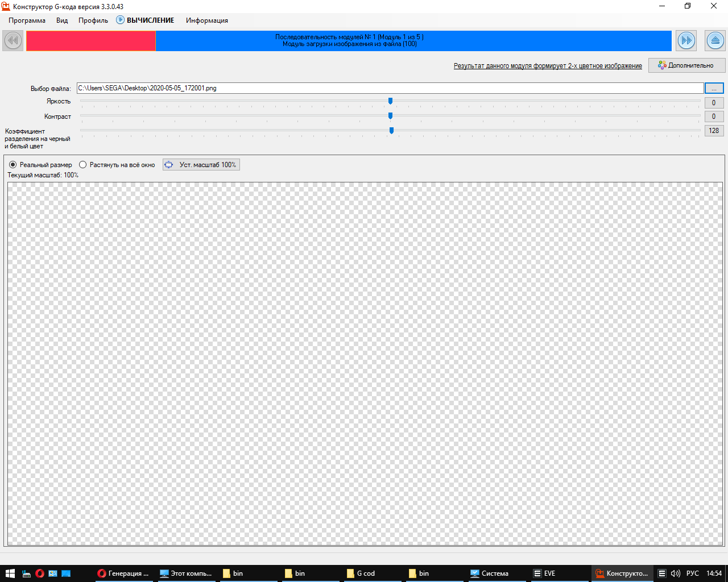Viewport: 728px width, 582px height.
Task: Click the next module double-arrow button
Action: pos(686,41)
